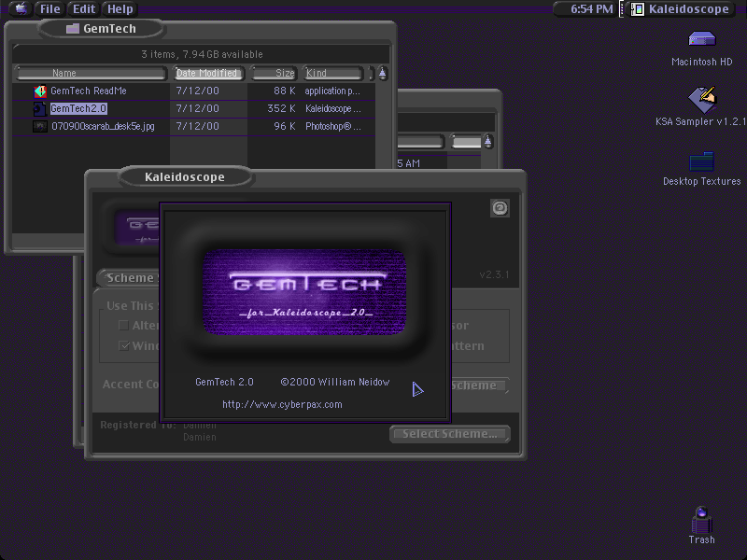Sort GemTech window by Kind column
747x560 pixels.
[332, 73]
